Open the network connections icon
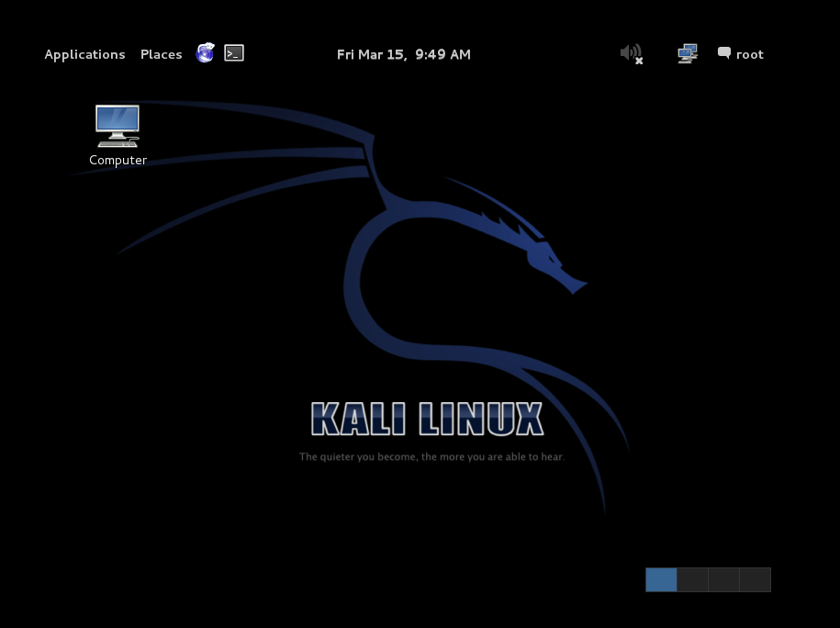The image size is (840, 628). (x=688, y=53)
